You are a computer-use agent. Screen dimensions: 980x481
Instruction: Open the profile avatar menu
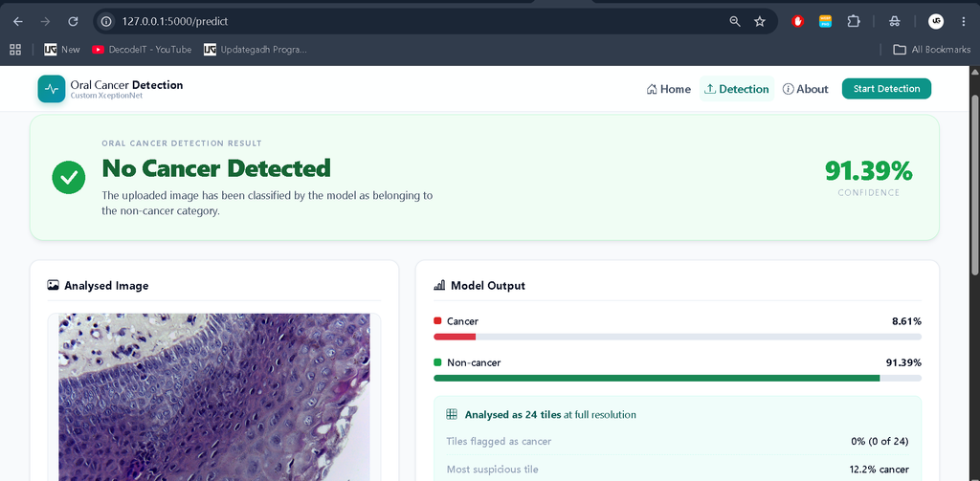pyautogui.click(x=936, y=21)
